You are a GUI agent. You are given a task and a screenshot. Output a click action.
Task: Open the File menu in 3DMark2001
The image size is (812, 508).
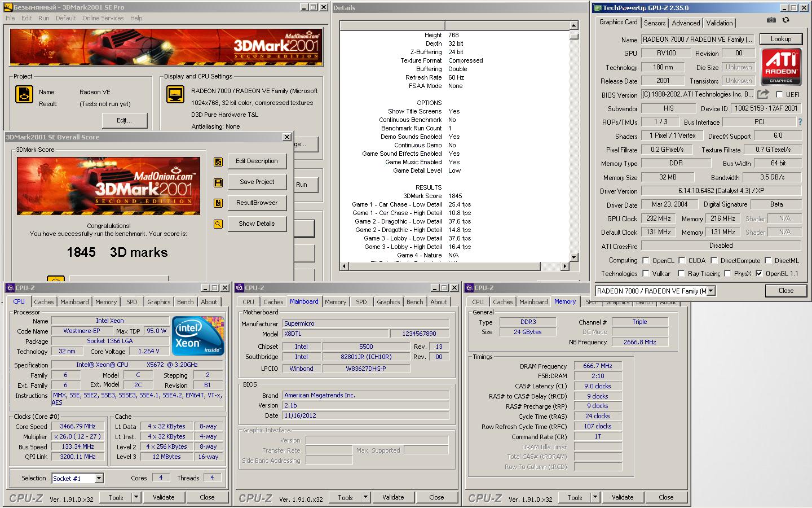pyautogui.click(x=10, y=18)
